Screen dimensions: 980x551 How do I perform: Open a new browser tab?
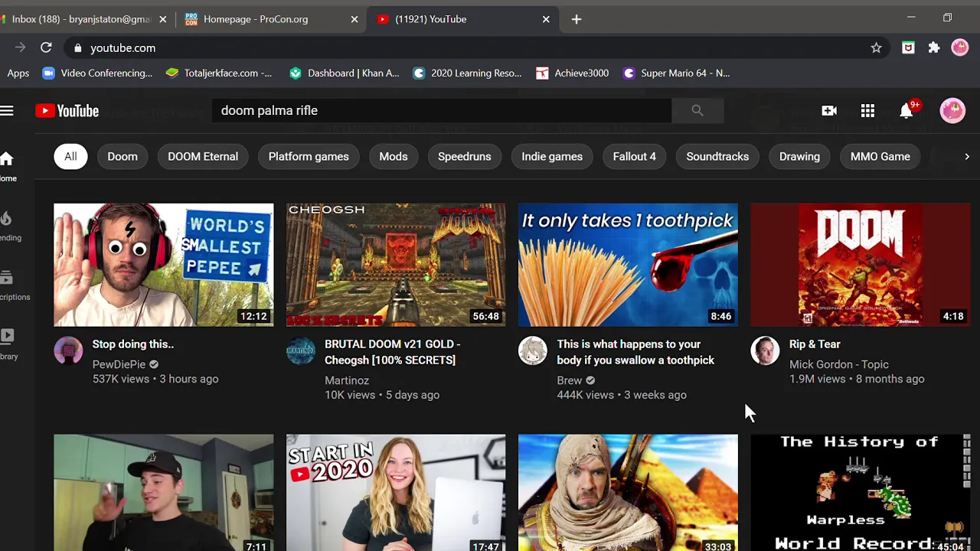pyautogui.click(x=577, y=19)
